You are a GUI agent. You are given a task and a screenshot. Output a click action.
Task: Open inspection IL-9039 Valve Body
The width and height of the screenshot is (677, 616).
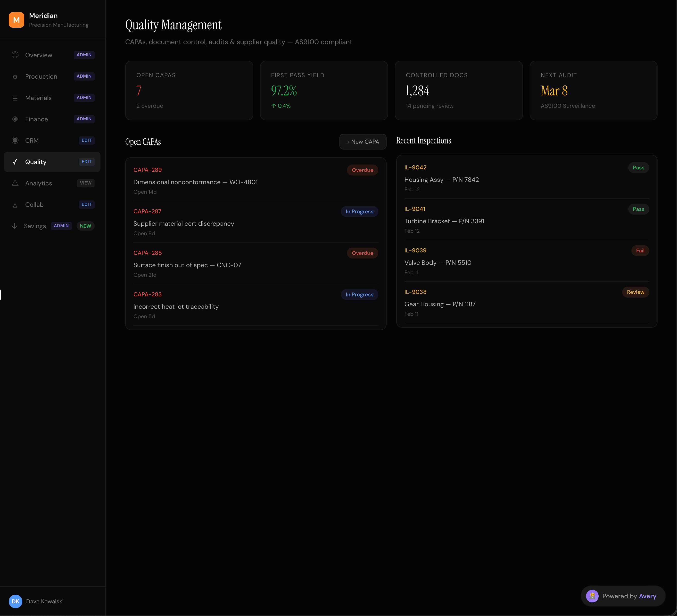438,263
